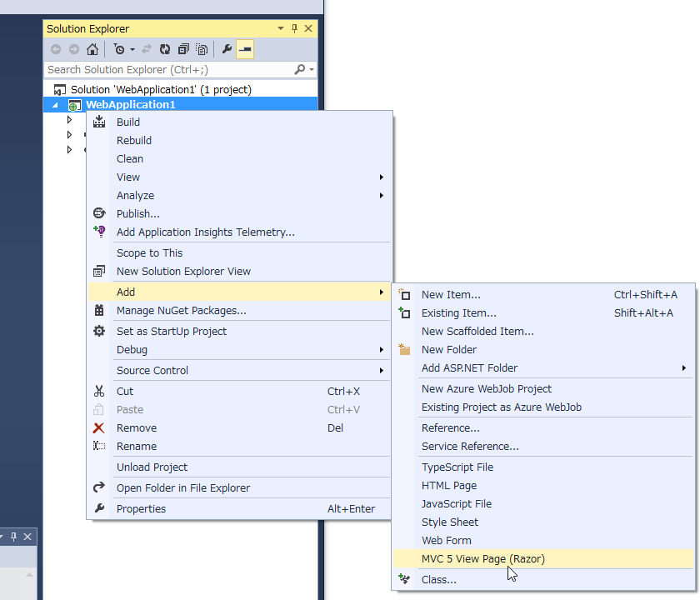This screenshot has width=700, height=600.
Task: Click the Add menu entry
Action: point(239,292)
